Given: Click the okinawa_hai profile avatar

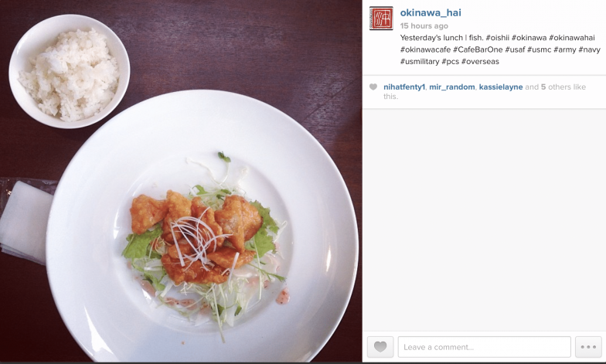Looking at the screenshot, I should (x=381, y=19).
